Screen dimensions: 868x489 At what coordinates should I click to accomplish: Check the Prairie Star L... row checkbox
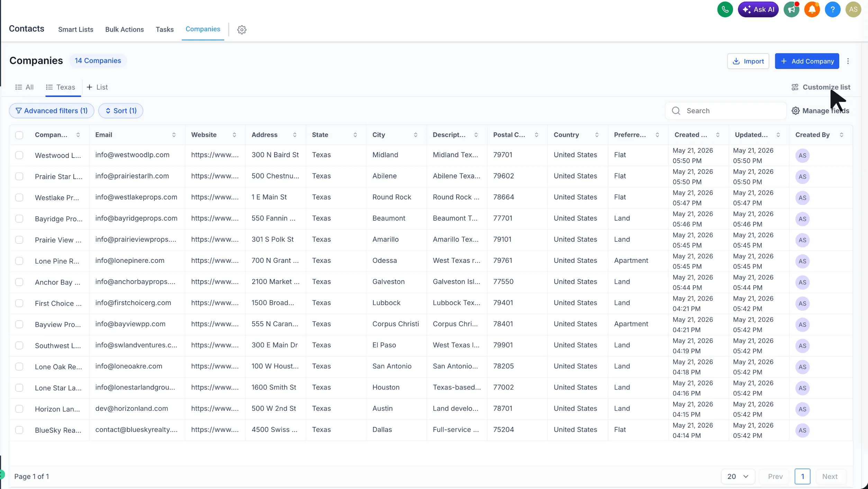click(x=19, y=176)
